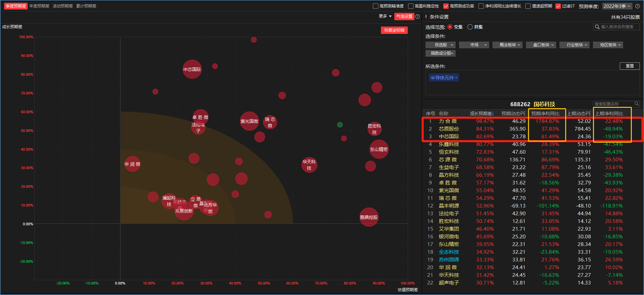Select the 兆易创新 bubble
Screen dimensions: 644x295
pos(184,211)
